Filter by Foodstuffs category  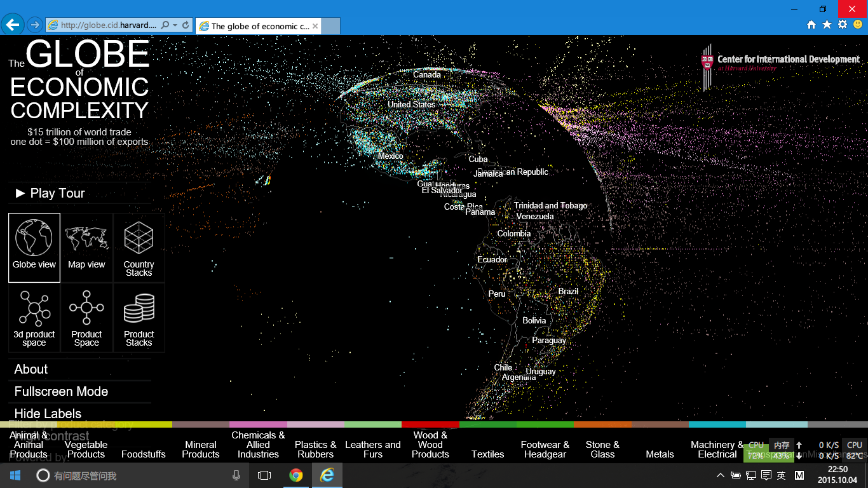click(144, 454)
